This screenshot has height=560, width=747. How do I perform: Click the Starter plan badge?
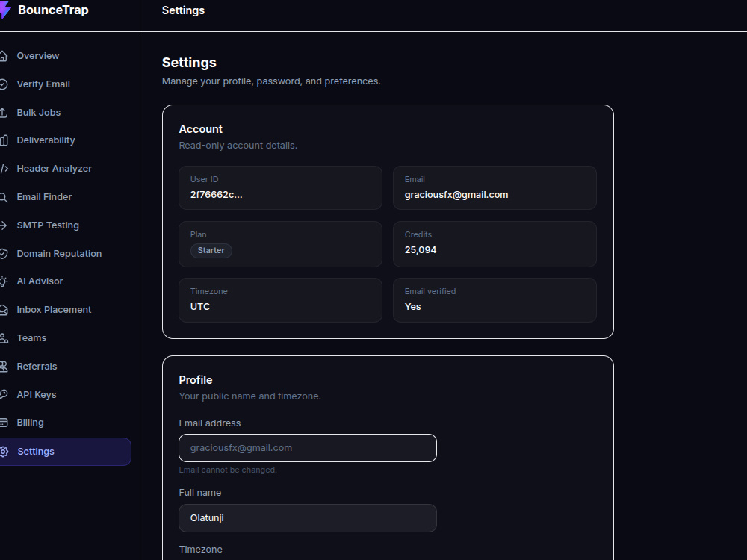211,250
